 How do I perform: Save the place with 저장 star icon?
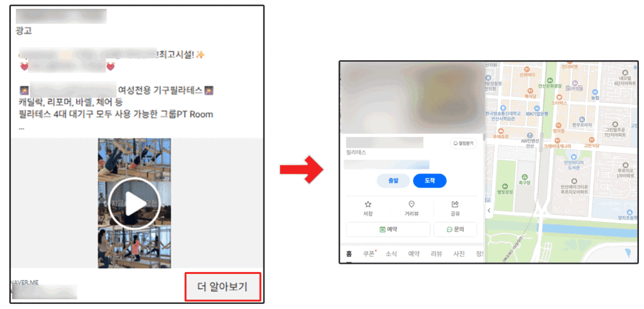(x=368, y=209)
